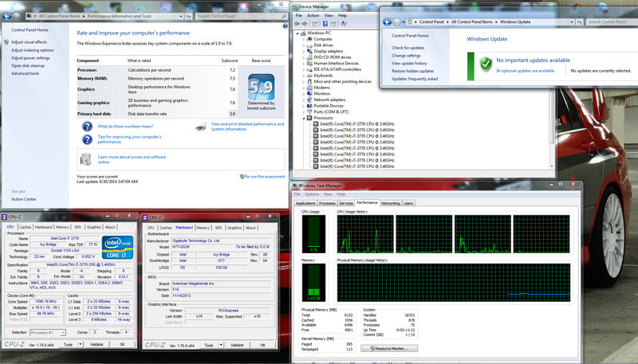Select first Intel Core i7-3770 processor entry
This screenshot has width=638, height=364.
[356, 124]
